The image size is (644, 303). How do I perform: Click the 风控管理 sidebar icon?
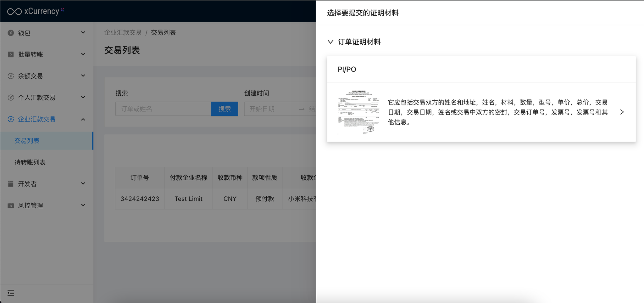click(11, 205)
